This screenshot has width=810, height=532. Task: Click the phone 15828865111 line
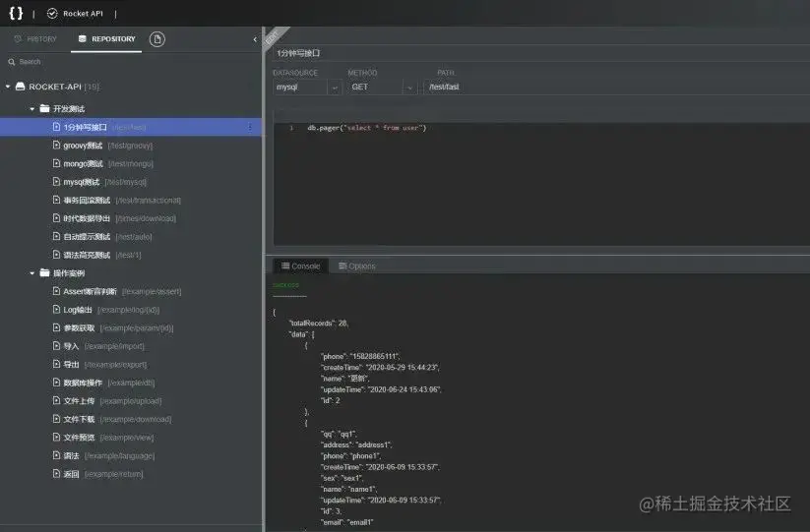pos(360,357)
